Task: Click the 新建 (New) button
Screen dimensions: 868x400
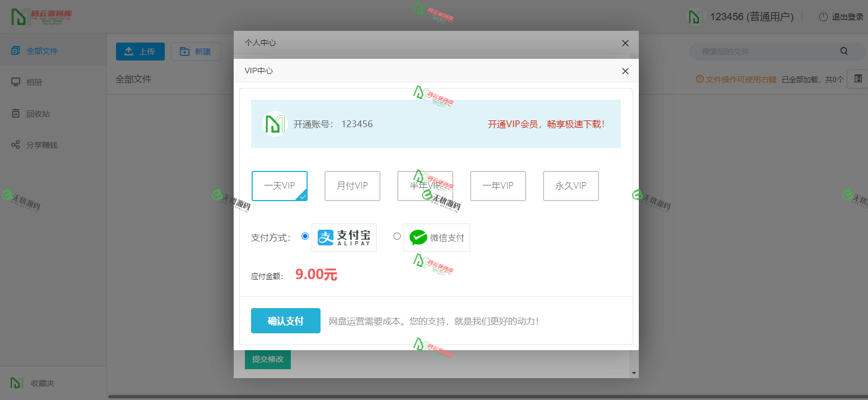Action: (196, 51)
